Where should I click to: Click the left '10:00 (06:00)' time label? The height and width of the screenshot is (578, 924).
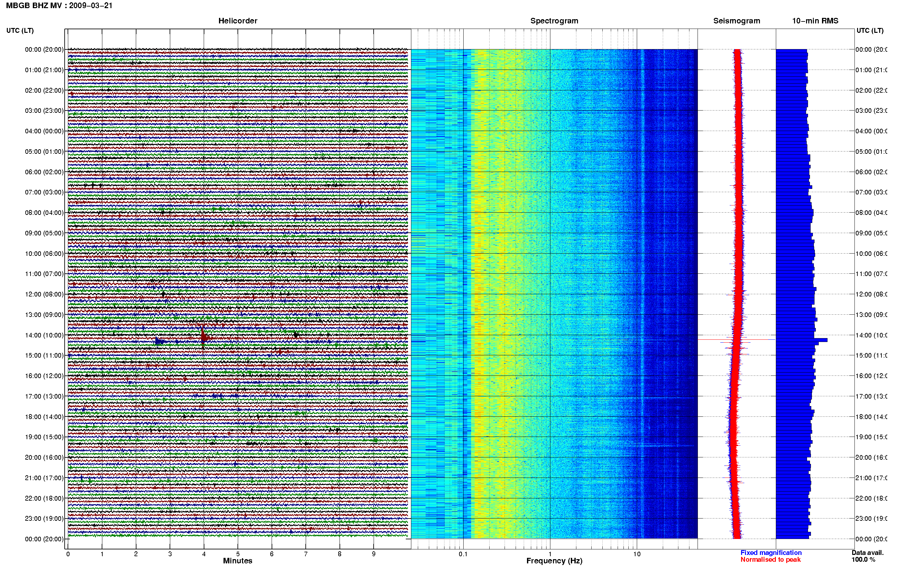tap(44, 254)
